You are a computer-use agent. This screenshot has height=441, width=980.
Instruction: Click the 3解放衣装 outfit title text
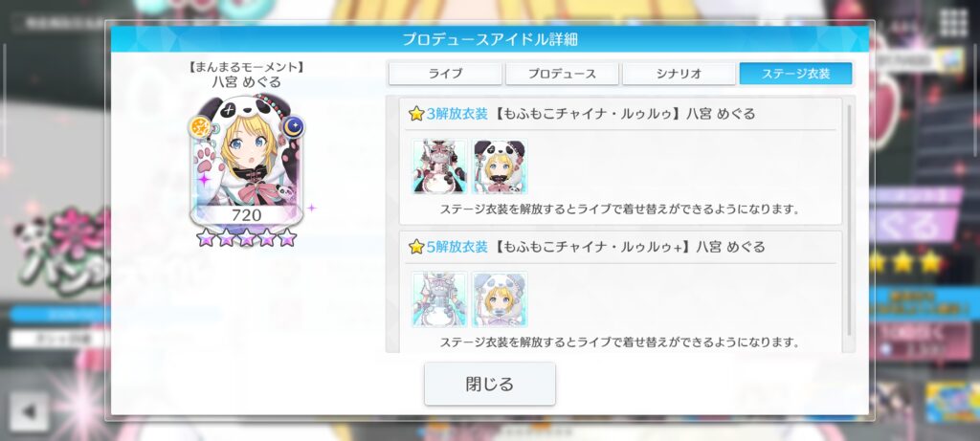(457, 114)
